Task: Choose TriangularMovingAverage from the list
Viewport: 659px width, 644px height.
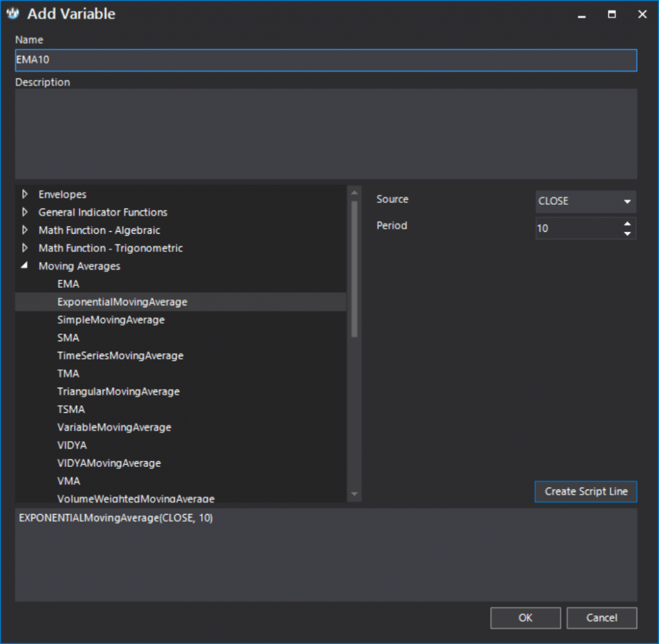Action: [x=118, y=392]
